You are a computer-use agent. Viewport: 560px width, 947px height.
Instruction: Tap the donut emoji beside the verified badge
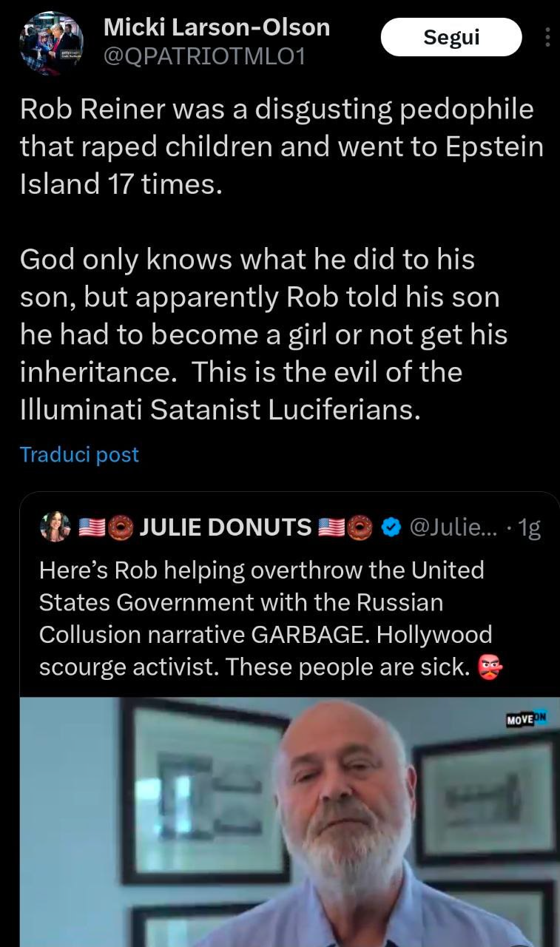(x=360, y=527)
